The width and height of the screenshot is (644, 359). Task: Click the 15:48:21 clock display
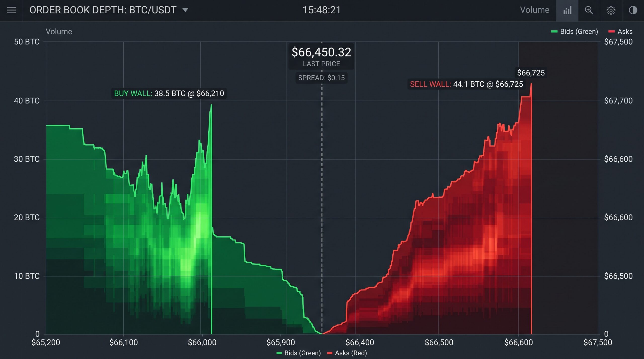point(321,10)
